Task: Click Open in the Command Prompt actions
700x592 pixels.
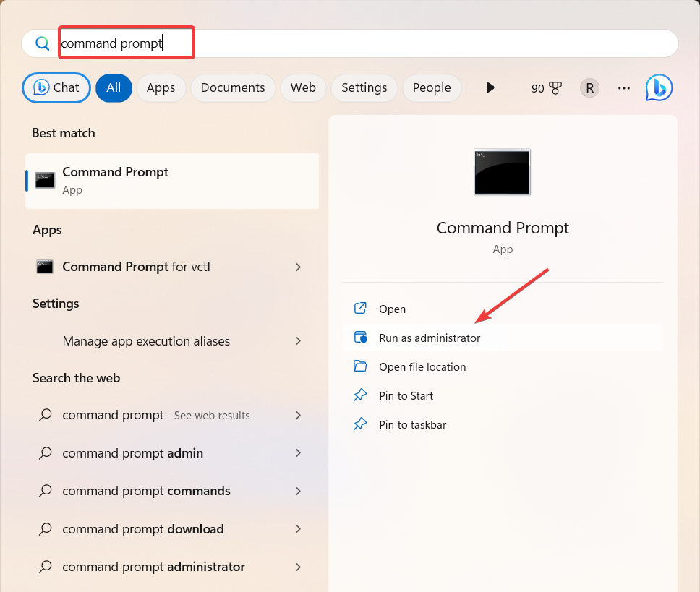Action: click(503, 309)
